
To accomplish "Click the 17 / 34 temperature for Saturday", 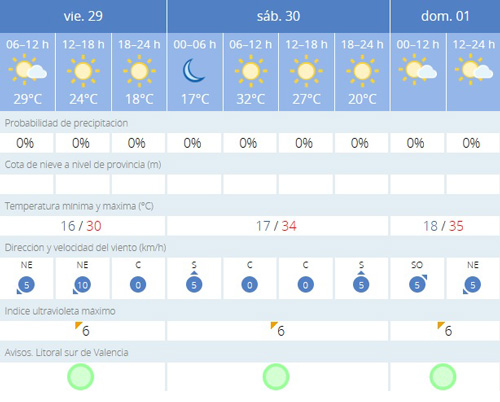I will (276, 226).
